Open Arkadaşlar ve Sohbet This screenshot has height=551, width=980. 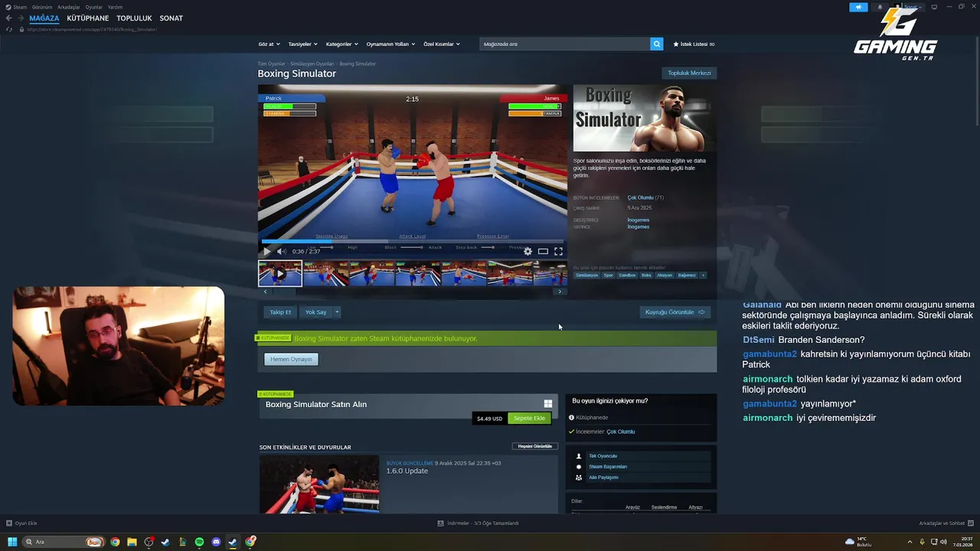946,523
